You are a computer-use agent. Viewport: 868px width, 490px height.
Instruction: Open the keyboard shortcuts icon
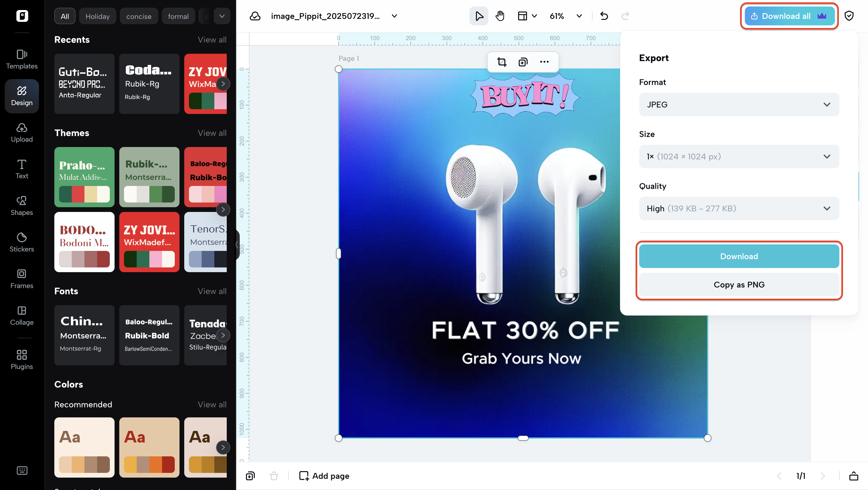pyautogui.click(x=22, y=470)
